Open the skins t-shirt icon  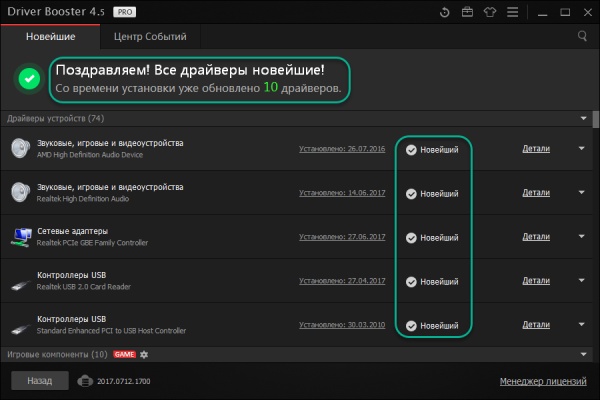(x=490, y=12)
